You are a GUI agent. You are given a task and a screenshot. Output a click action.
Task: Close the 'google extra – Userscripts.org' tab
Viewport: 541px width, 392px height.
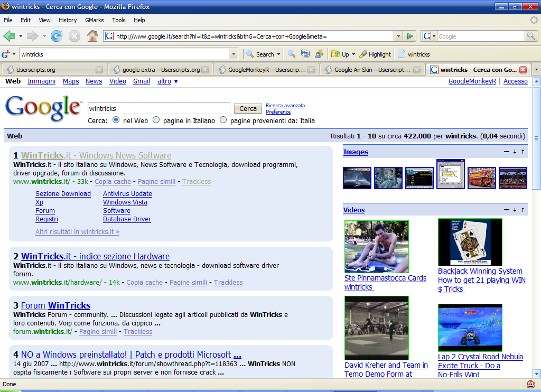point(206,70)
